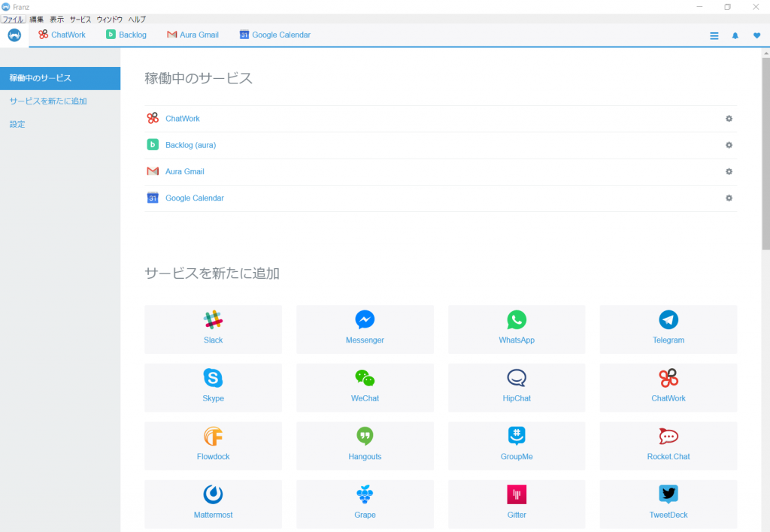Open the ヘルプ menu
Image resolution: width=770 pixels, height=532 pixels.
pyautogui.click(x=137, y=19)
